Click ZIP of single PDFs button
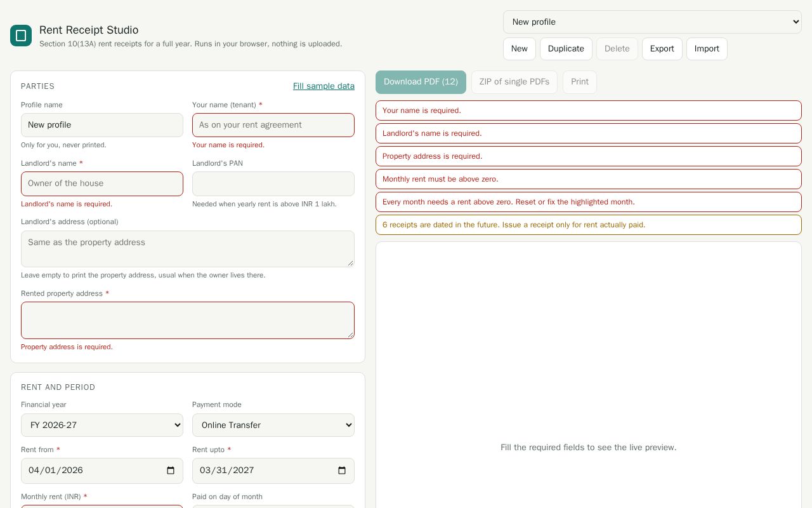Image resolution: width=812 pixels, height=508 pixels. pos(514,82)
